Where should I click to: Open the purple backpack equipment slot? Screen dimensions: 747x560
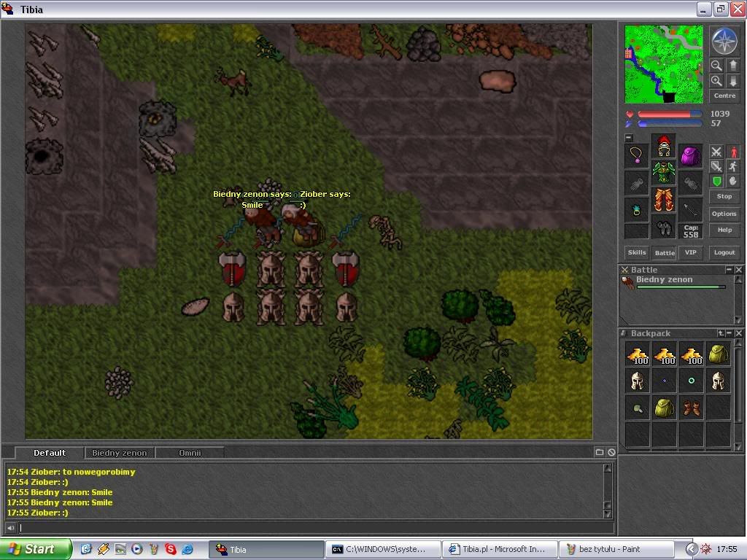coord(690,155)
